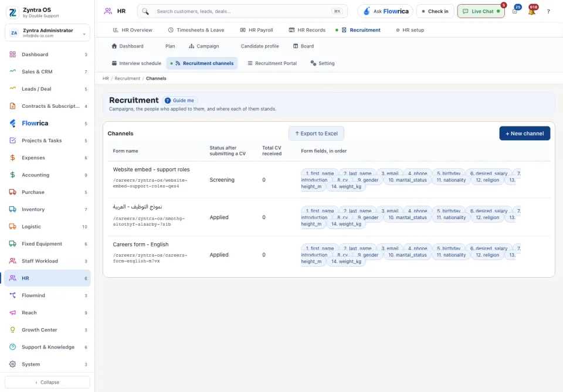Click the Zyntra OS logo
This screenshot has height=392, width=563.
coord(12,12)
